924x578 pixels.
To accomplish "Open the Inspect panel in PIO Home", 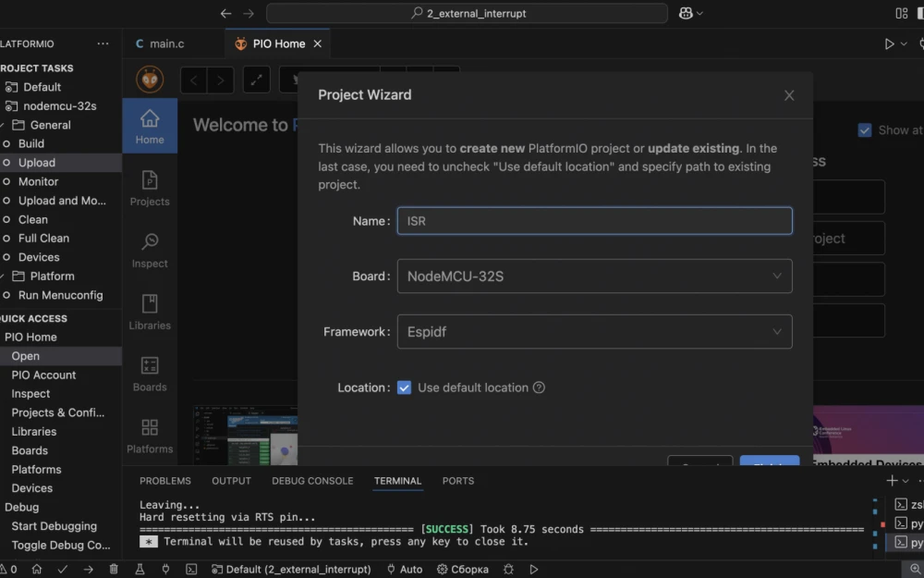I will [x=149, y=249].
